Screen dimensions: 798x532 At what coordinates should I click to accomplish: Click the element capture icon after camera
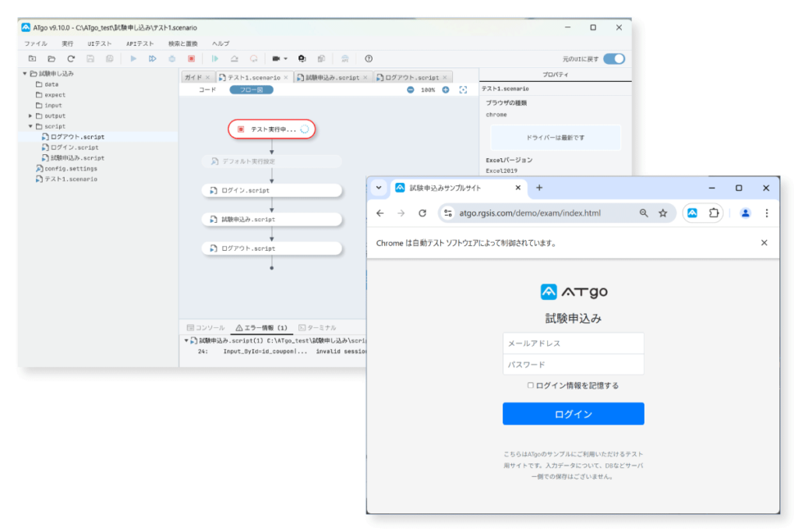[x=302, y=59]
